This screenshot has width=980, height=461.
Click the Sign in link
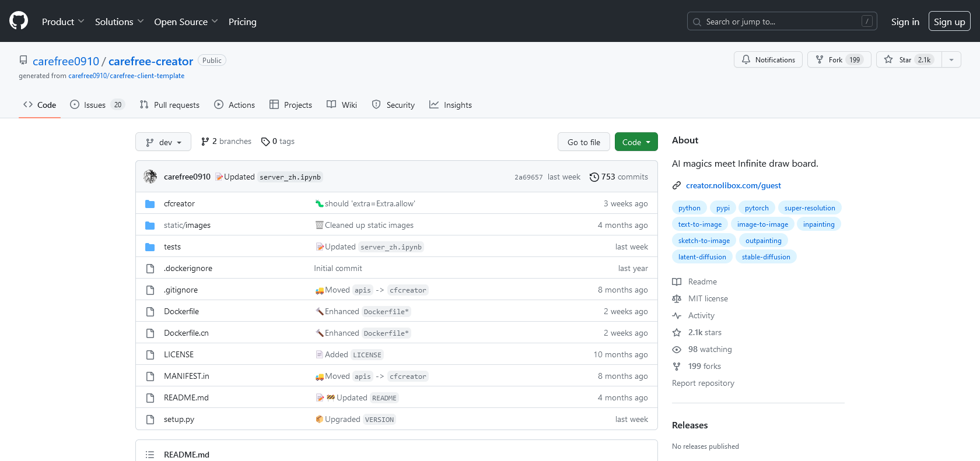(x=905, y=22)
